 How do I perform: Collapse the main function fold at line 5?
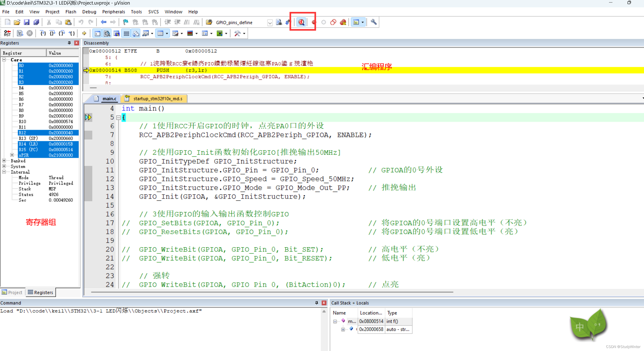[118, 117]
